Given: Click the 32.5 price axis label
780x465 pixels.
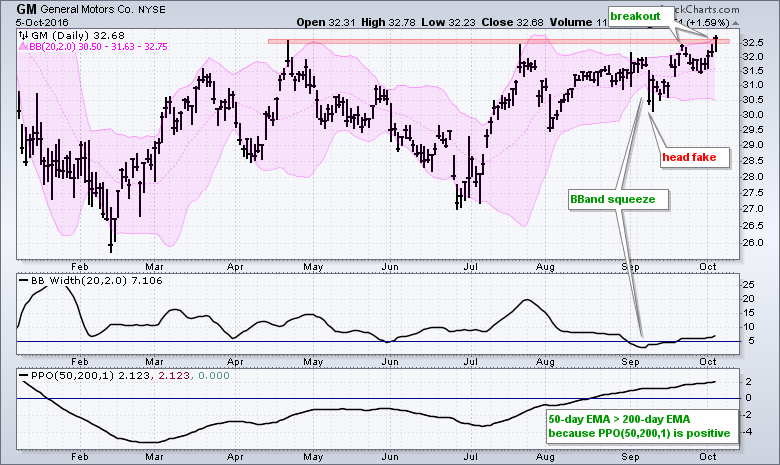Looking at the screenshot, I should [753, 43].
